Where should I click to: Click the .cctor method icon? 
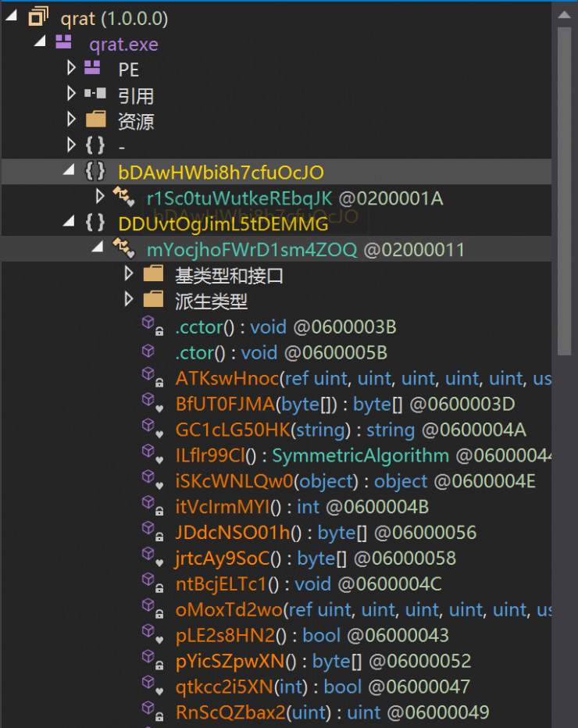tap(151, 327)
